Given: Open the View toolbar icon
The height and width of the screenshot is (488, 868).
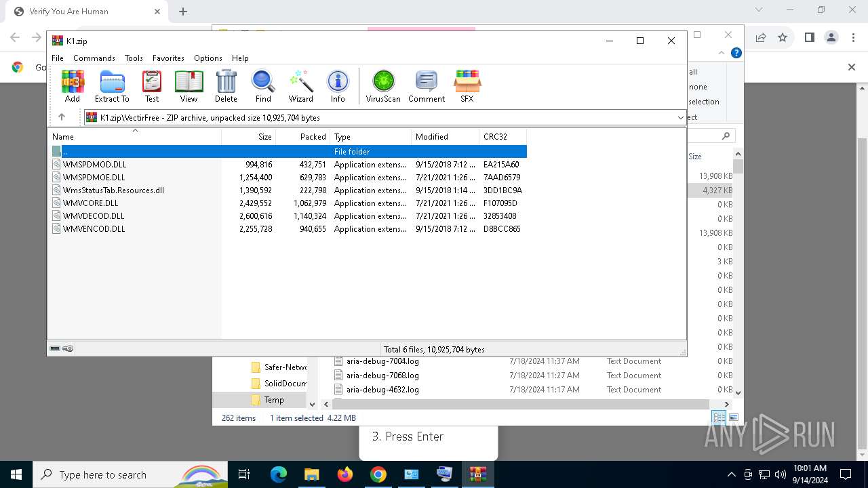Looking at the screenshot, I should [x=189, y=87].
